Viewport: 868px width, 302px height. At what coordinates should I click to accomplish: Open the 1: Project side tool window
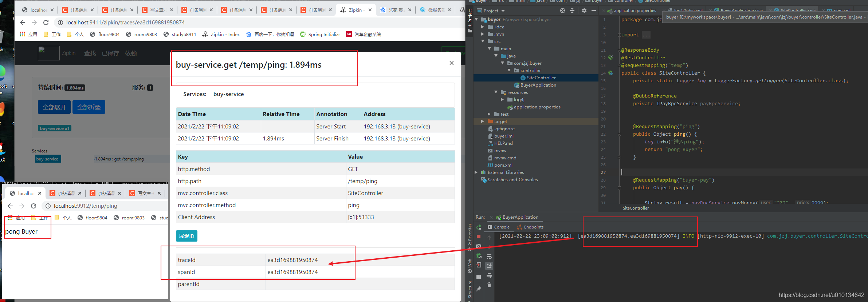click(470, 20)
